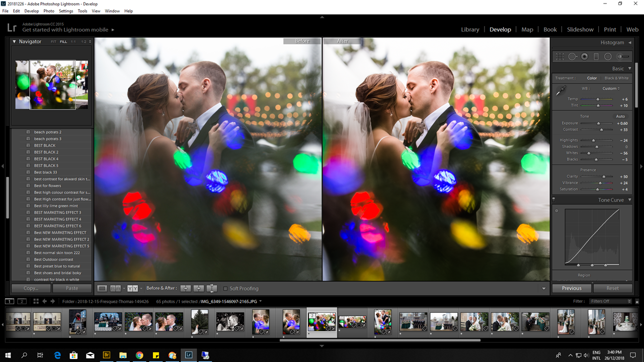The image size is (644, 362).
Task: Click Get started with Lightroom mobile
Action: point(68,30)
